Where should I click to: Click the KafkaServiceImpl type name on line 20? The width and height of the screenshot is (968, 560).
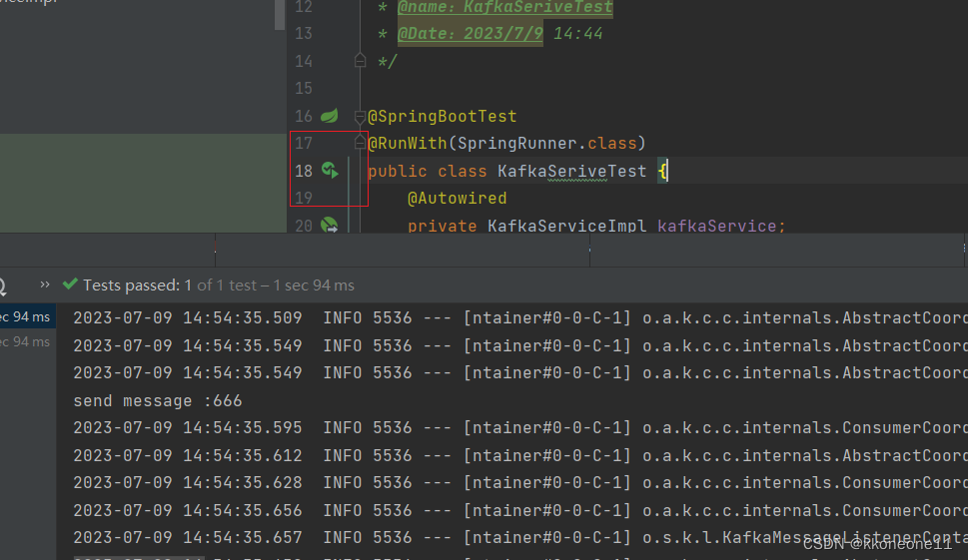pyautogui.click(x=566, y=226)
